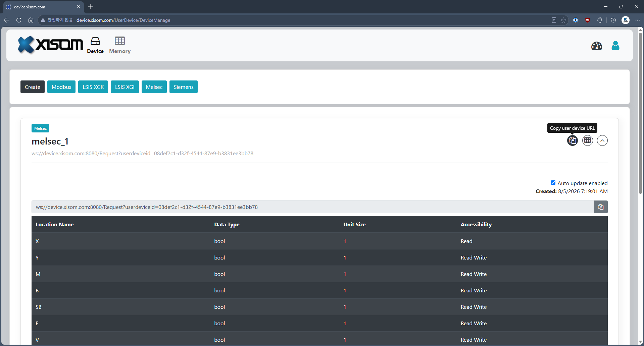Open browser profile avatar
This screenshot has width=644, height=346.
pos(626,20)
